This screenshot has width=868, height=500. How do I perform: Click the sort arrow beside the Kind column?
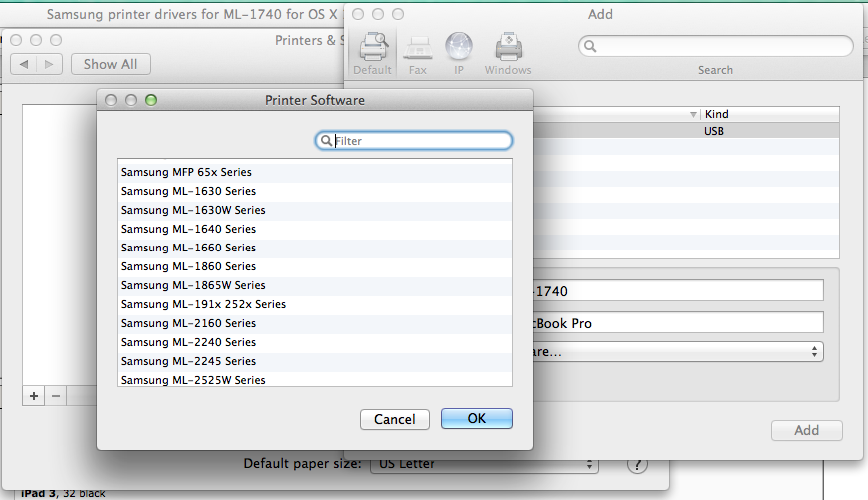(x=693, y=114)
